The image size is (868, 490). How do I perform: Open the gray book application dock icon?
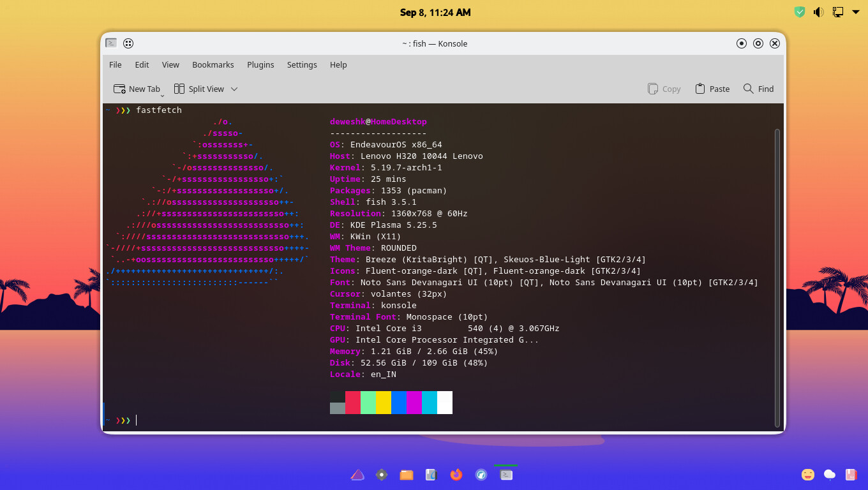[431, 475]
